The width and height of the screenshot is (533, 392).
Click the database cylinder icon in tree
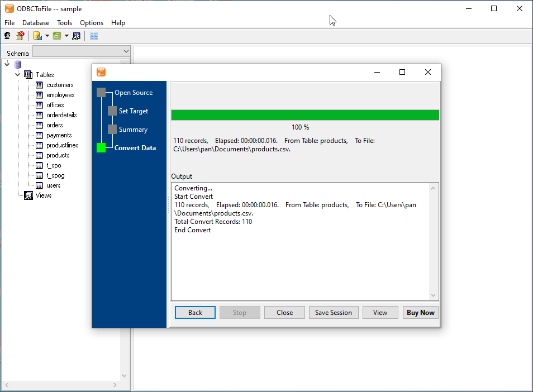pyautogui.click(x=17, y=65)
